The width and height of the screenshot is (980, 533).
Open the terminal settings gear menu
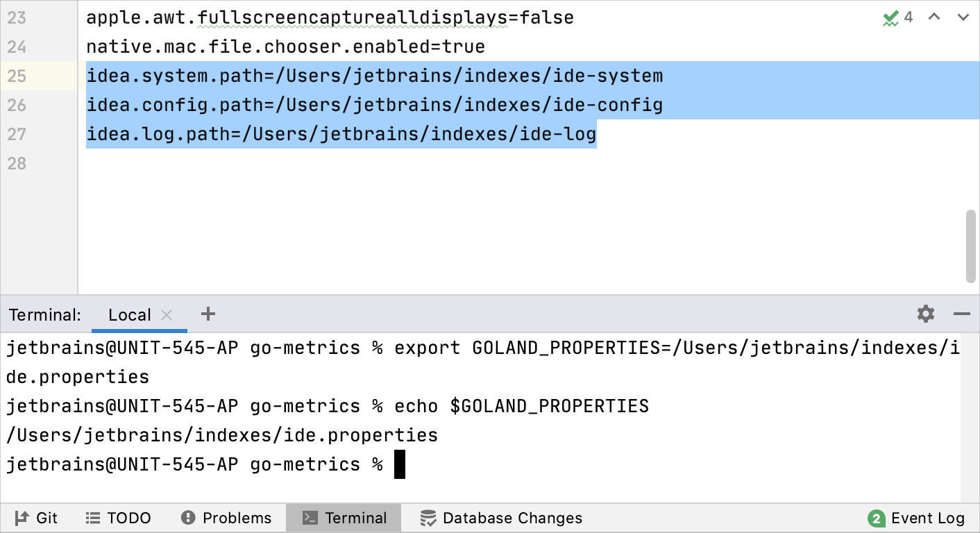(x=925, y=314)
